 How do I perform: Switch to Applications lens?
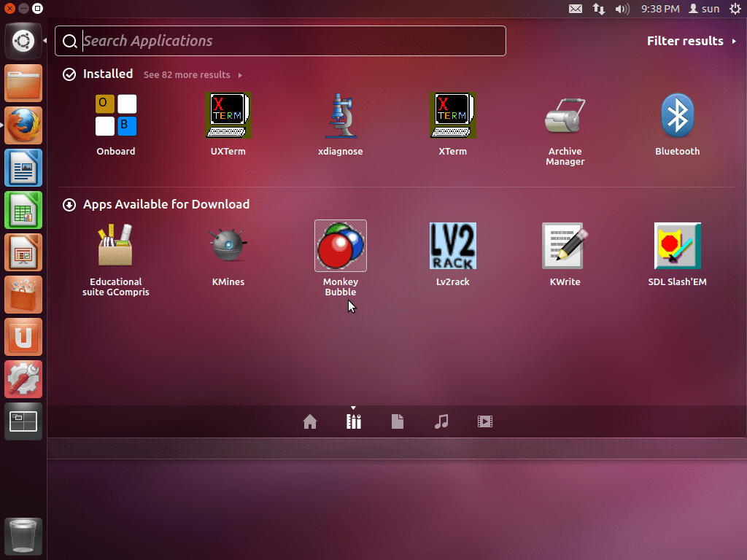[354, 421]
